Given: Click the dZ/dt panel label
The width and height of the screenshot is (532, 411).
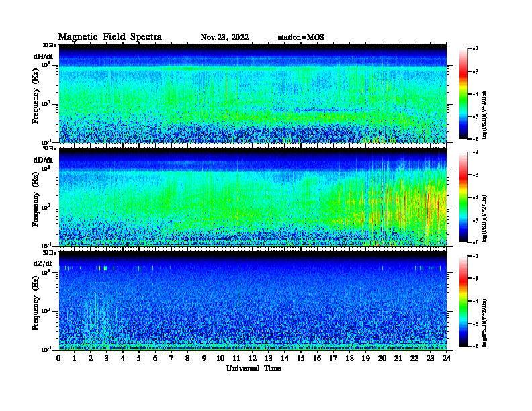Looking at the screenshot, I should pyautogui.click(x=43, y=263).
